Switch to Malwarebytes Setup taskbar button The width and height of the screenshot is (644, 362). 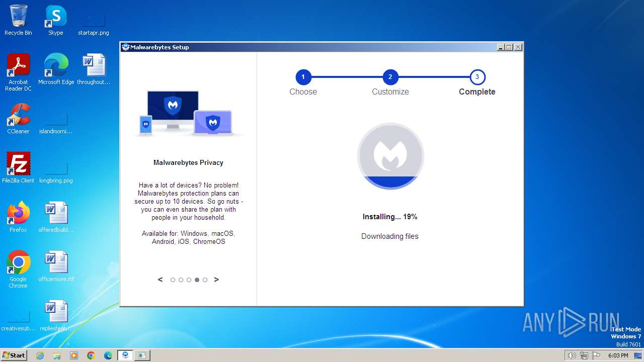click(x=125, y=355)
